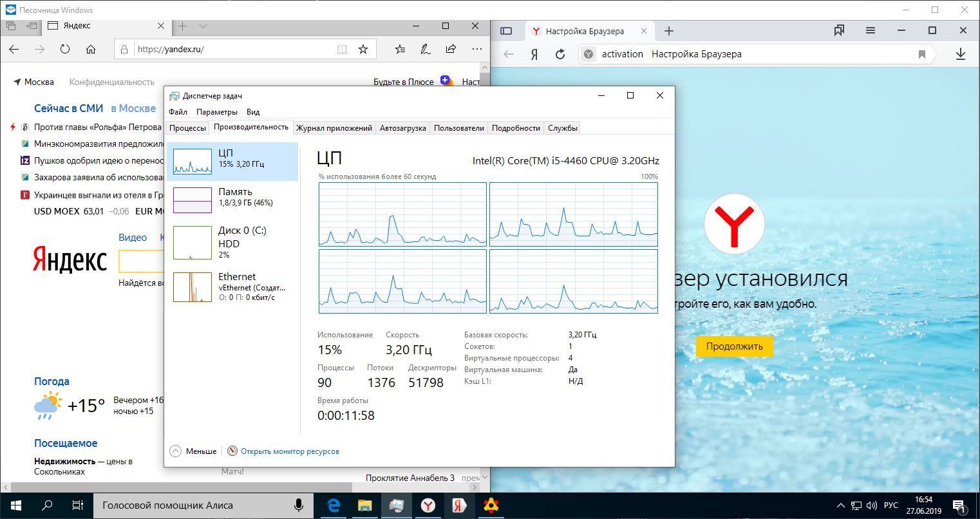Click the в Москве news link
The width and height of the screenshot is (980, 519).
pos(133,108)
